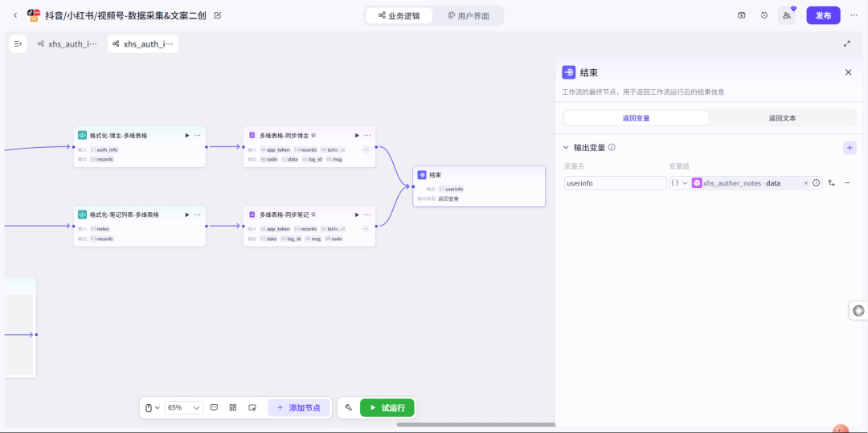Screen dimensions: 868x433
Task: Click the 试运行 test run button
Action: 387,408
